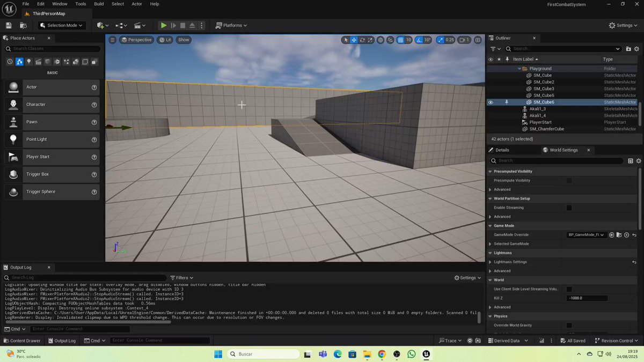Open the Blueprints toolbar menu
This screenshot has height=362, width=644.
(121, 25)
